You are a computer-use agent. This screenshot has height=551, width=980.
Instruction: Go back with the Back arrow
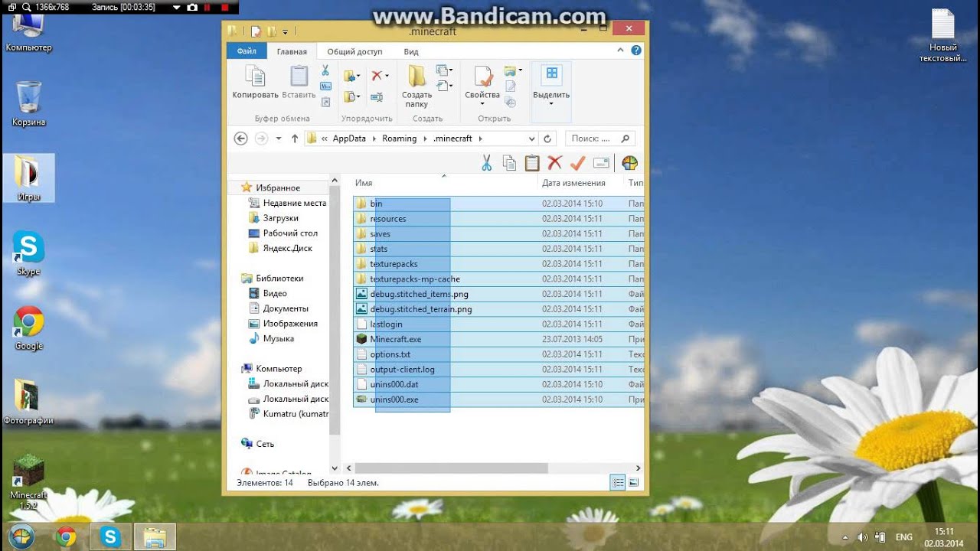pyautogui.click(x=240, y=139)
